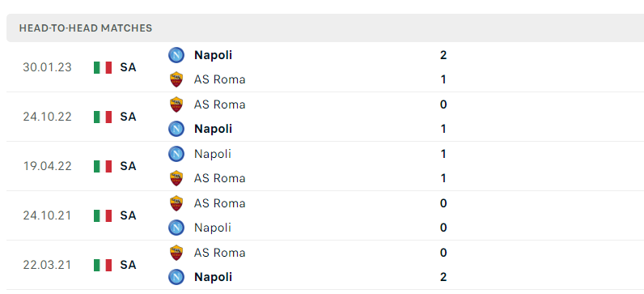This screenshot has height=294, width=644.
Task: Click AS Roma name in 22.03.21 match
Action: tap(220, 253)
